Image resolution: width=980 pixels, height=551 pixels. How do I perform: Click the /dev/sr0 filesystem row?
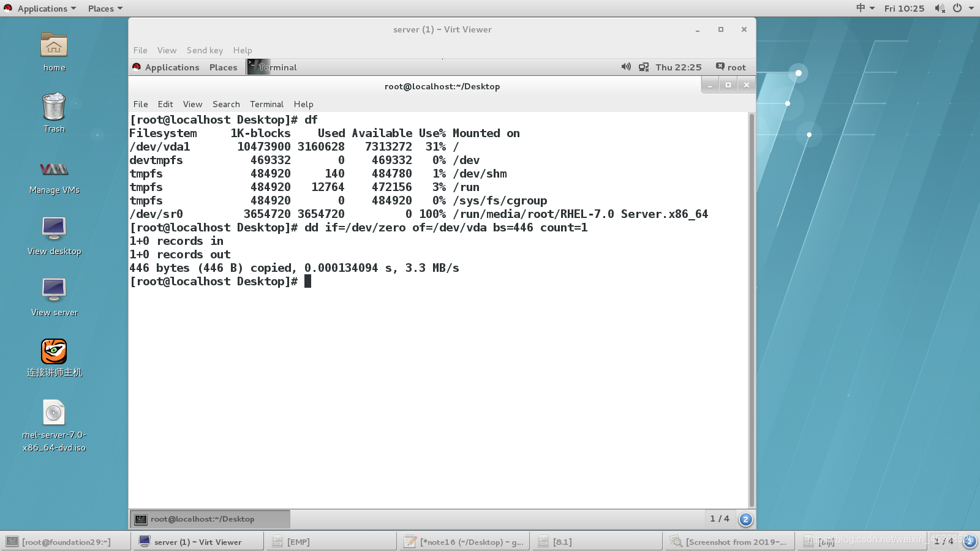coord(418,214)
